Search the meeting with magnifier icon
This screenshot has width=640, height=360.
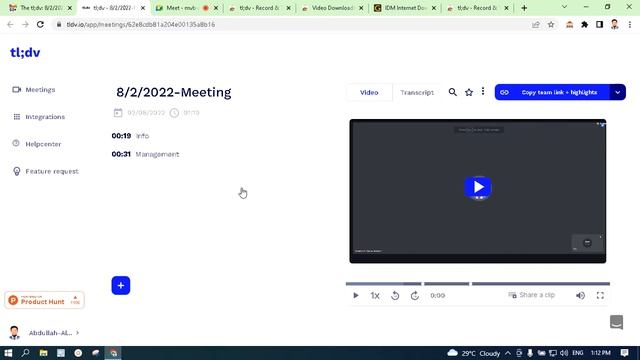453,92
